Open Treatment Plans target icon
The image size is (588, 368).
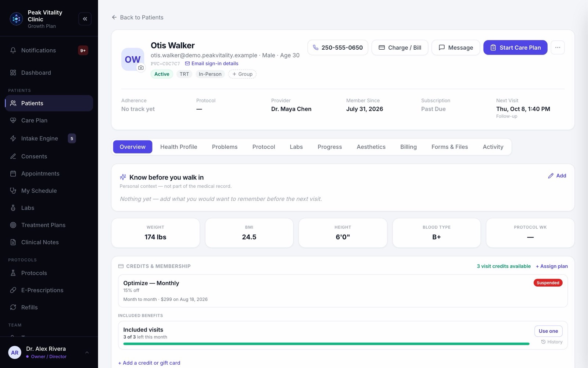13,225
